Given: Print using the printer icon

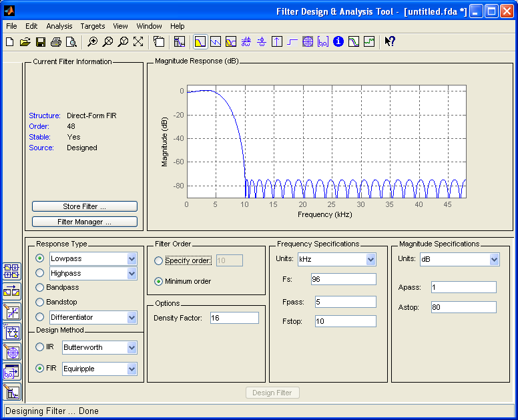Looking at the screenshot, I should click(x=56, y=41).
